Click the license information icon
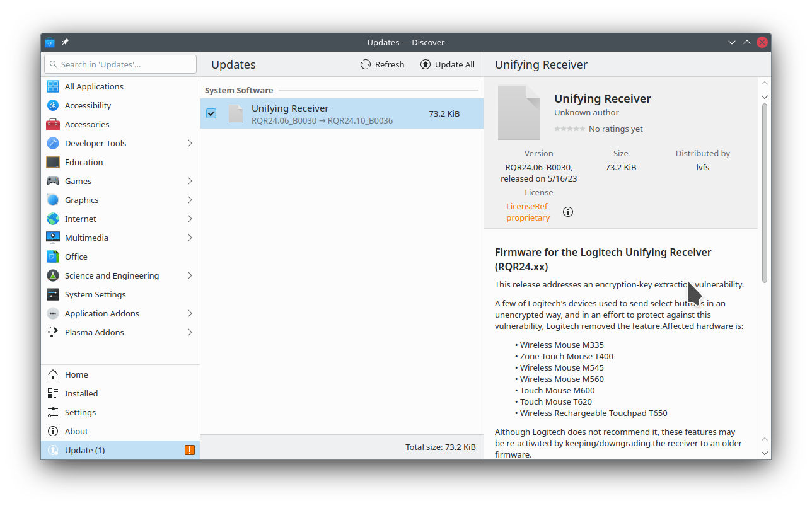The height and width of the screenshot is (508, 812). pos(568,212)
